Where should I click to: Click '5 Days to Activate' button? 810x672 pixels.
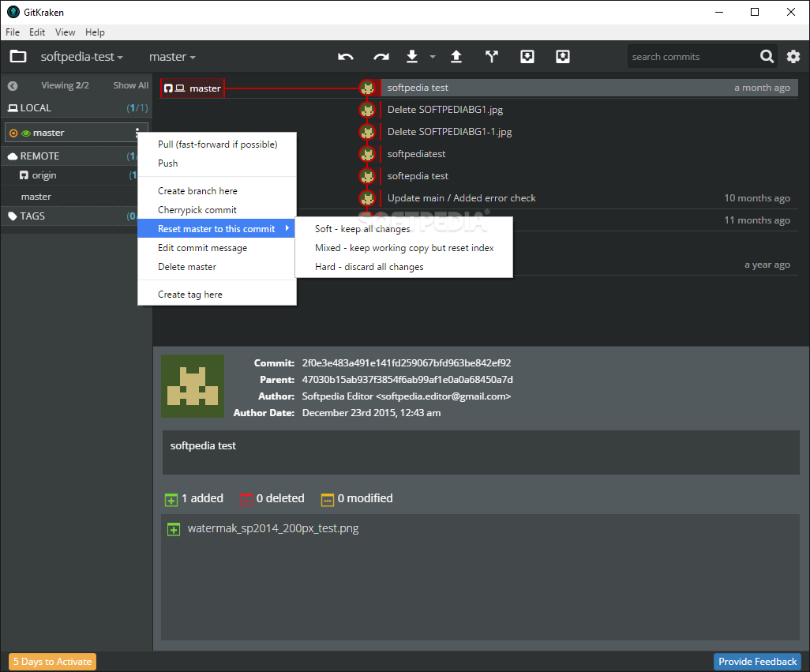click(52, 662)
